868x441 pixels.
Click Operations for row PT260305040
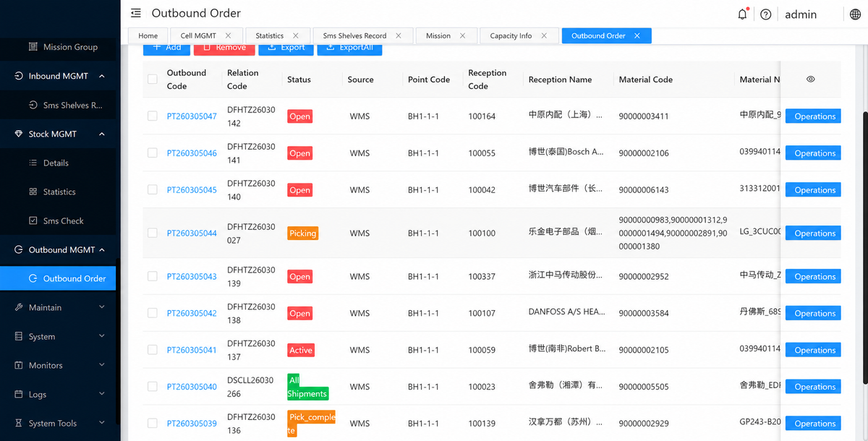[x=813, y=387]
